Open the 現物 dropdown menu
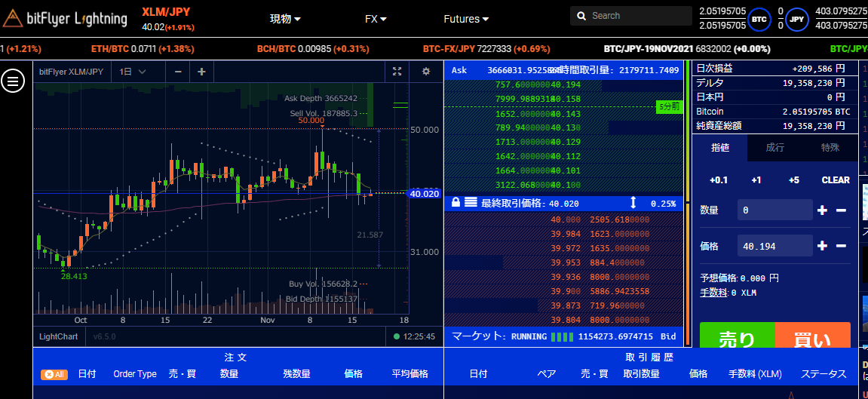 (x=286, y=19)
